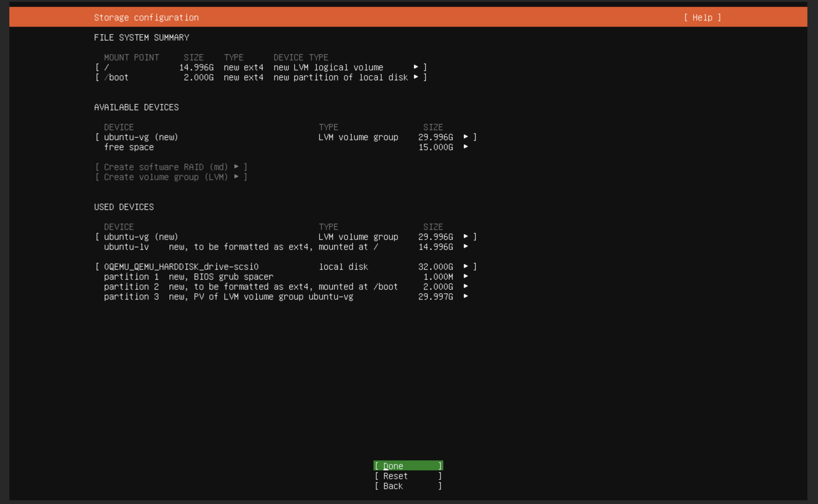Image resolution: width=818 pixels, height=504 pixels.
Task: Click the 'local disk' type label
Action: tap(343, 266)
